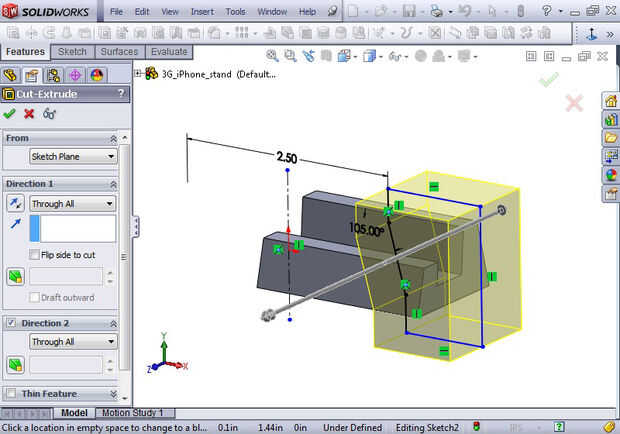Click Under Defined status bar text

pos(353,428)
